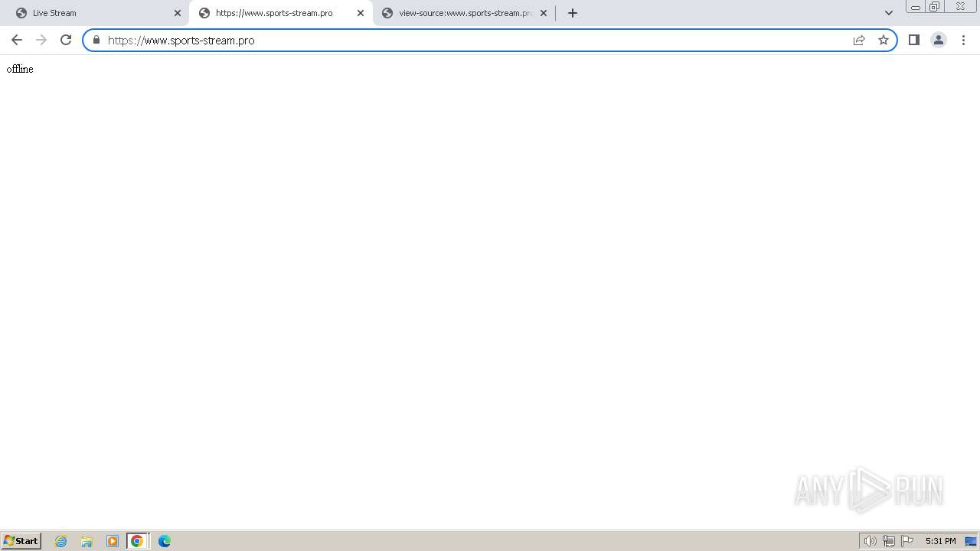Select Chrome in the taskbar
Image resolution: width=980 pixels, height=551 pixels.
tap(137, 541)
